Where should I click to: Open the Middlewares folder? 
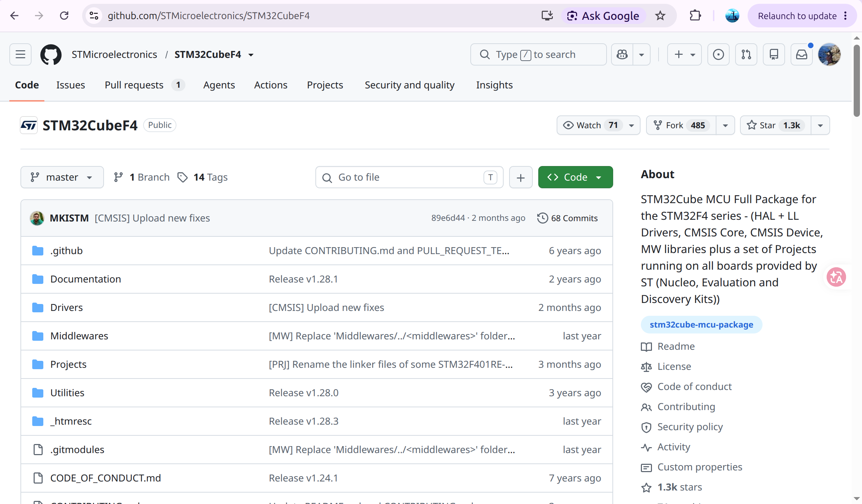pyautogui.click(x=79, y=336)
